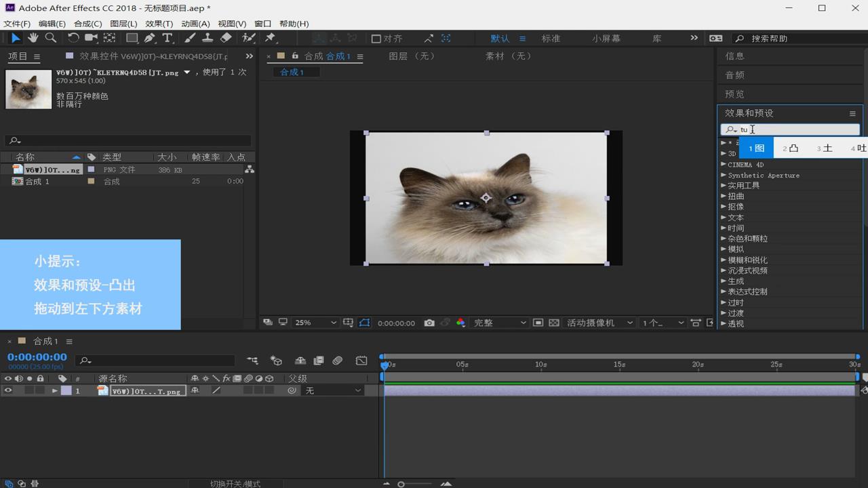Image resolution: width=868 pixels, height=488 pixels.
Task: Hide layer 1 using its eye icon
Action: [x=8, y=390]
